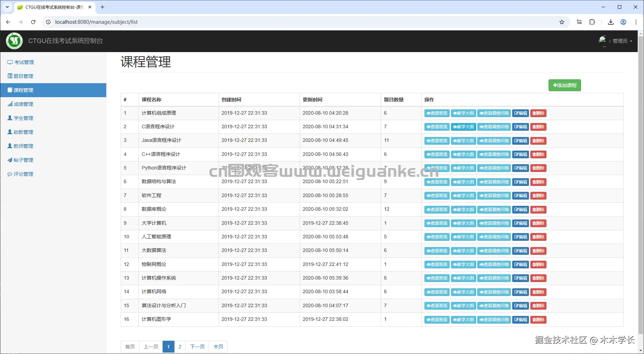This screenshot has width=644, height=354.
Task: Click the admin avatar image
Action: pos(603,41)
